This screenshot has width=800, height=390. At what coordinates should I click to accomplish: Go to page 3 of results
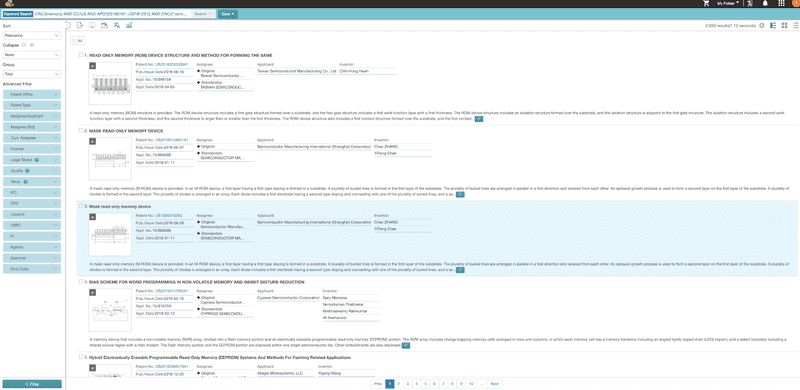click(x=408, y=383)
